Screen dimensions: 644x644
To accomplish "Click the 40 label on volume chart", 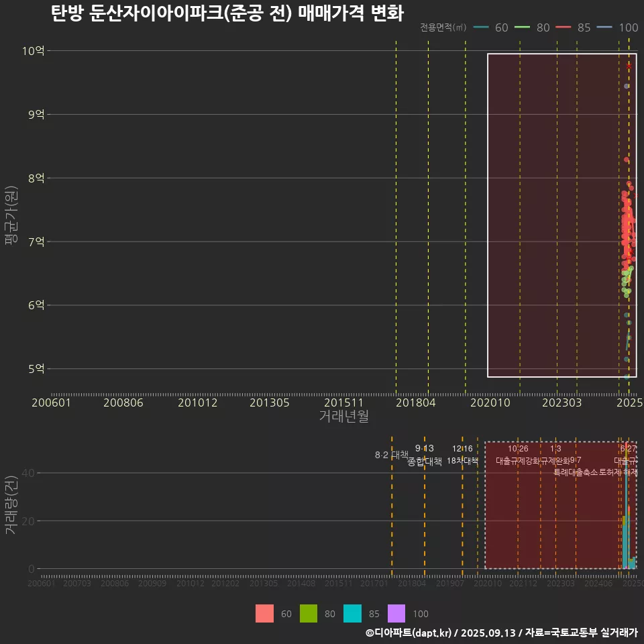I will (x=28, y=473).
